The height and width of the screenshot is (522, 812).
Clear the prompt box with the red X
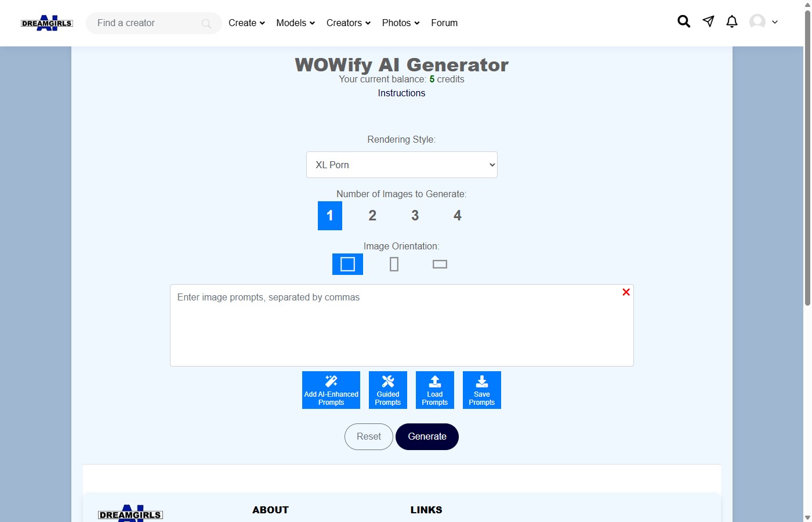[x=626, y=292]
